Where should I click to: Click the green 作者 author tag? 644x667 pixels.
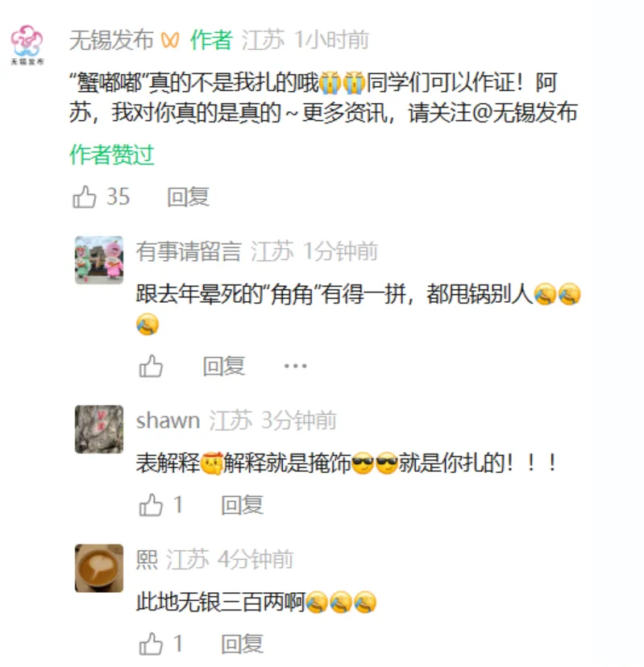[211, 40]
